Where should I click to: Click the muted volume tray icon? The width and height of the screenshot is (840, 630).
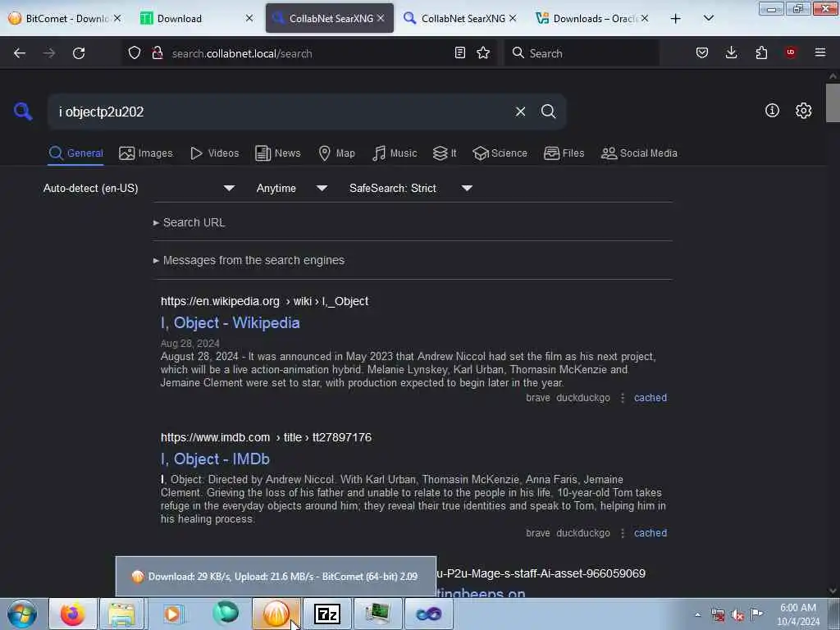[x=737, y=615]
